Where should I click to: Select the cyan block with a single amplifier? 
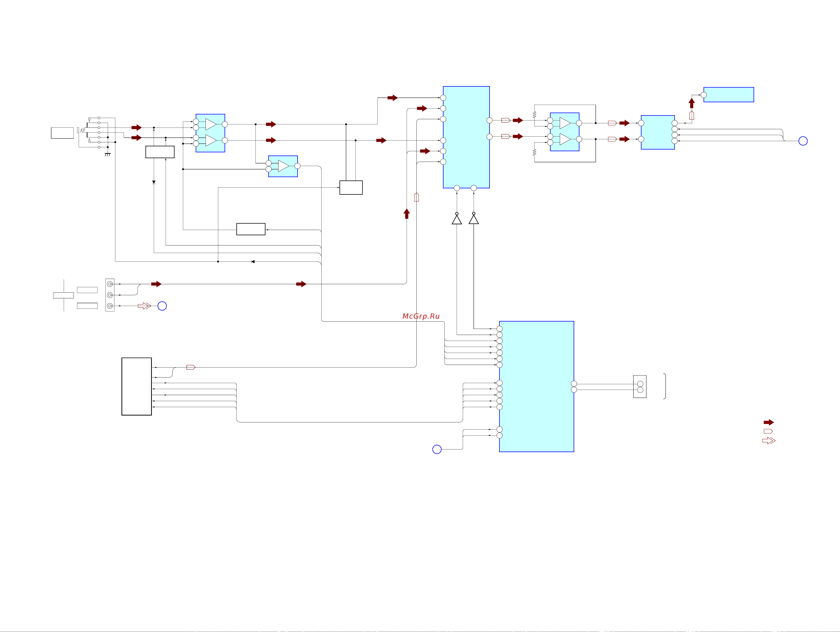coord(283,166)
